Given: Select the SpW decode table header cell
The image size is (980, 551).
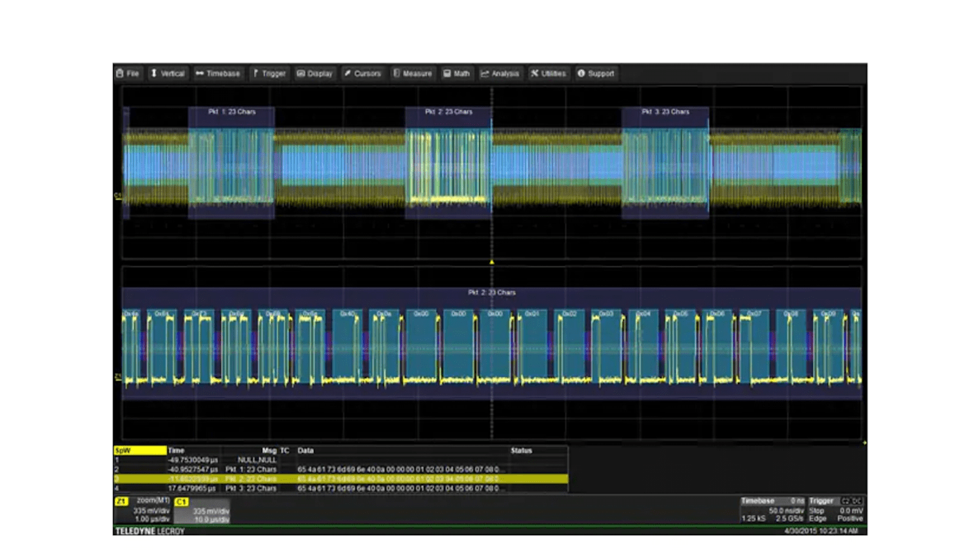Looking at the screenshot, I should pos(140,450).
